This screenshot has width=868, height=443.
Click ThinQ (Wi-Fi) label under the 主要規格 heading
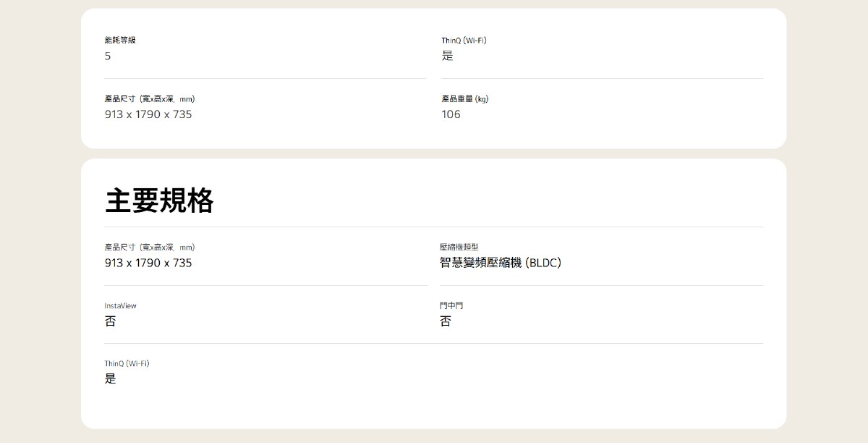click(x=127, y=363)
